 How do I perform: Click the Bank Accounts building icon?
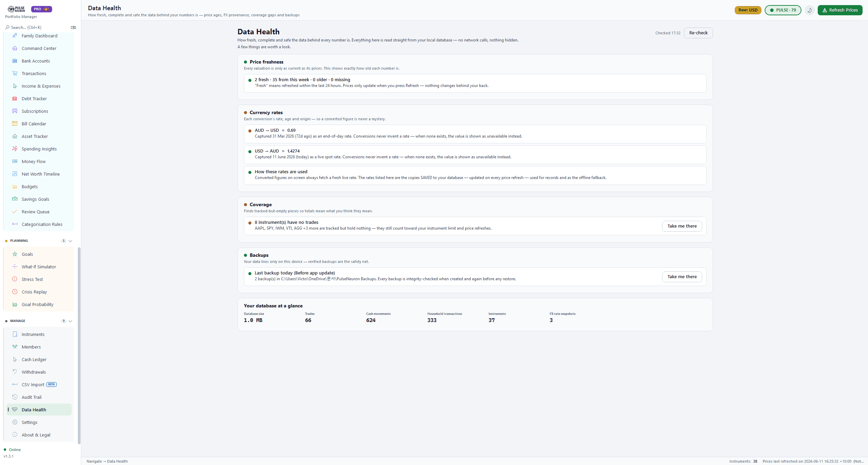point(15,61)
